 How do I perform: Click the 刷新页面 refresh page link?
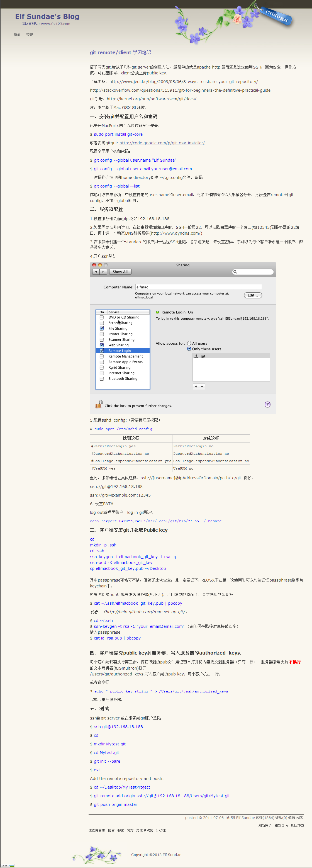(x=281, y=826)
